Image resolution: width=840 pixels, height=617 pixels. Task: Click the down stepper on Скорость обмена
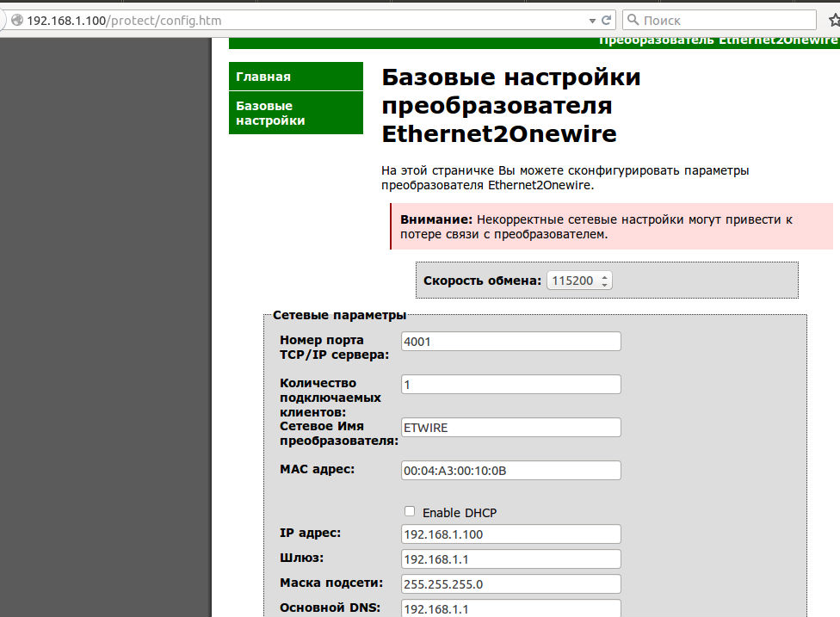(x=602, y=284)
